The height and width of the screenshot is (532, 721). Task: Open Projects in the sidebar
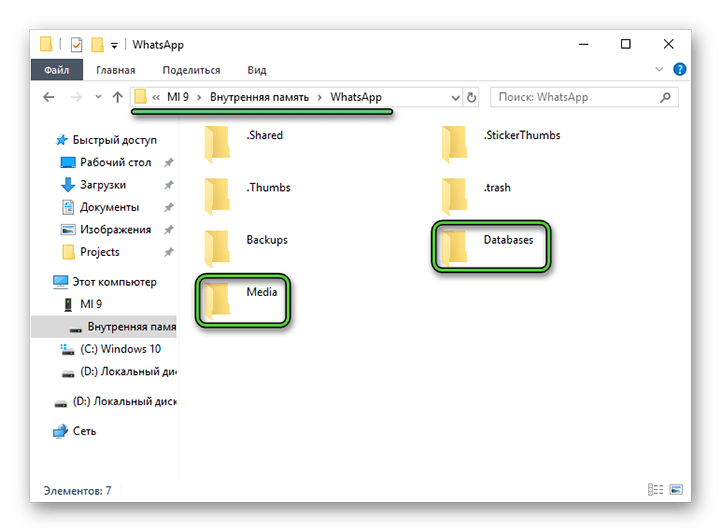[x=90, y=252]
